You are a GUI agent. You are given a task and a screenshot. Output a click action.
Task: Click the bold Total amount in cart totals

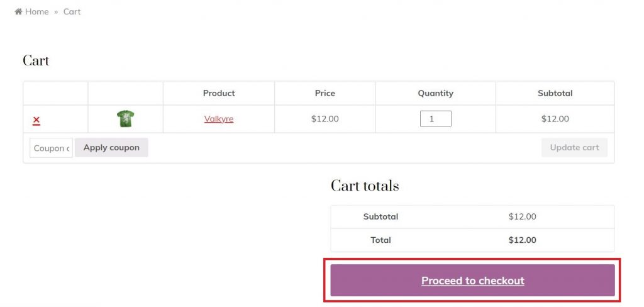click(523, 240)
